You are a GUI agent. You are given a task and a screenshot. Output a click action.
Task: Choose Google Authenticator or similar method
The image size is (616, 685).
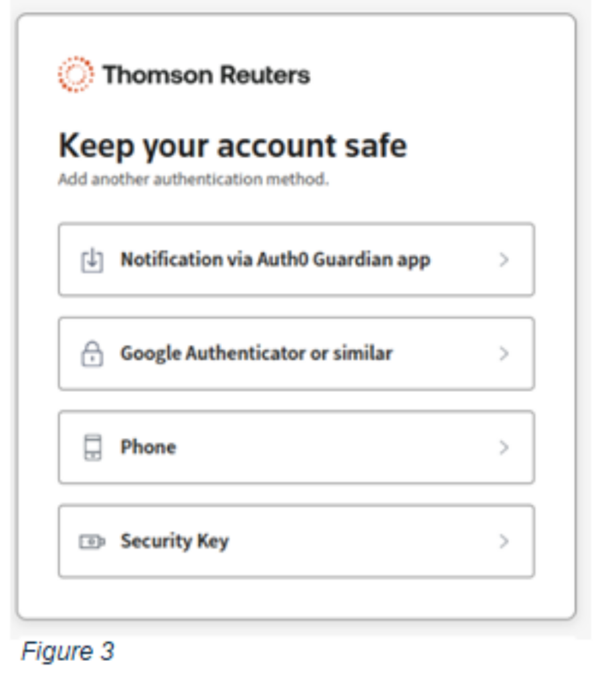coord(296,354)
